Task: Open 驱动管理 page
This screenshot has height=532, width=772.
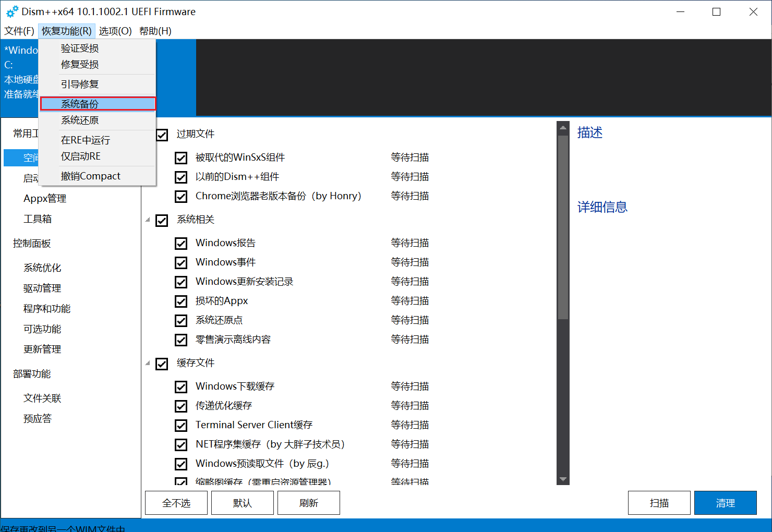Action: click(42, 288)
